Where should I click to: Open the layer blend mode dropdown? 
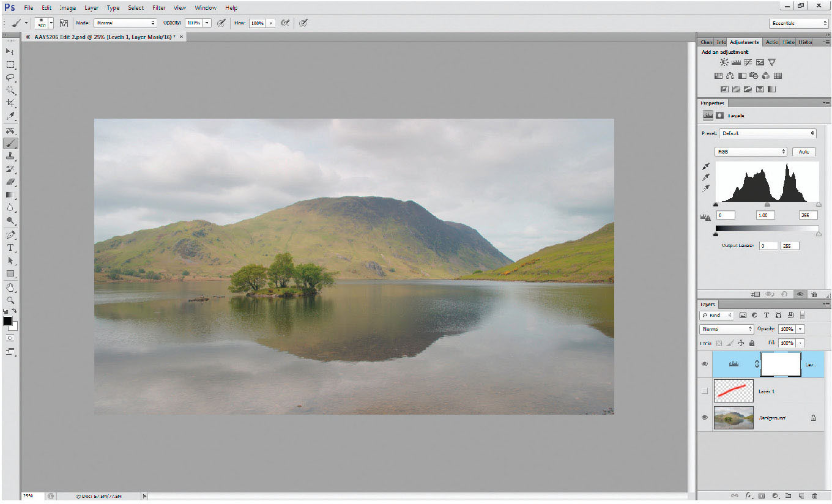click(x=727, y=329)
